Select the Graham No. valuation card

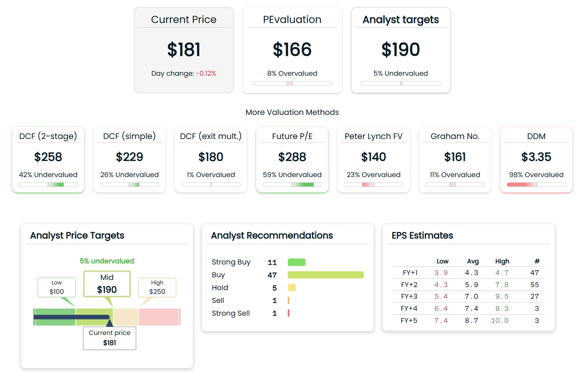pos(455,159)
